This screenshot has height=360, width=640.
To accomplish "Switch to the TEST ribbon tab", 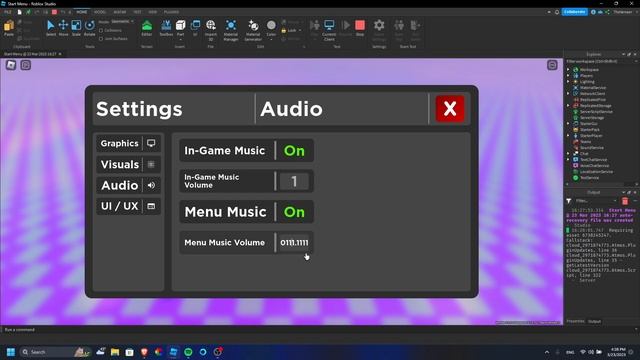I will 137,12.
